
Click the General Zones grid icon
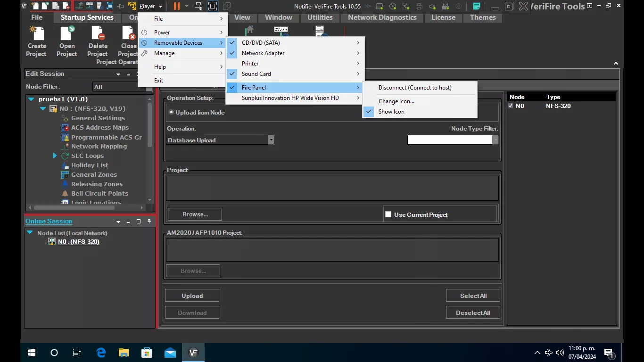click(x=65, y=175)
